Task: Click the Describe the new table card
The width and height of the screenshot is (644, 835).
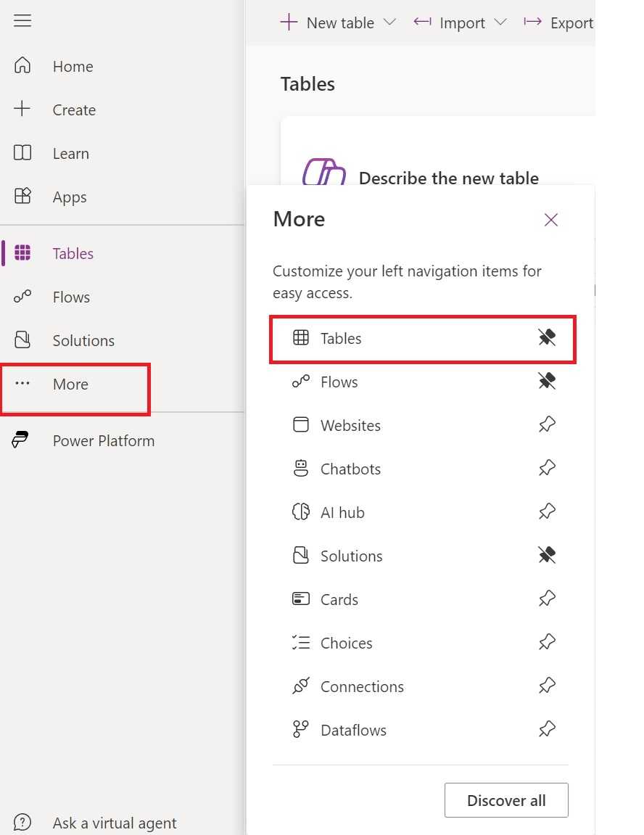Action: pos(437,152)
